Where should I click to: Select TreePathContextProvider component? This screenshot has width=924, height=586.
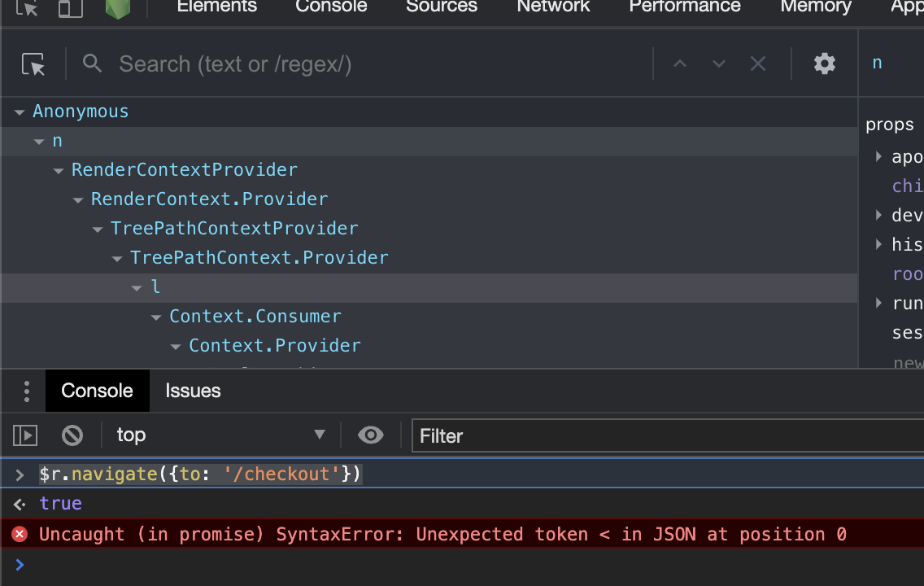(234, 228)
